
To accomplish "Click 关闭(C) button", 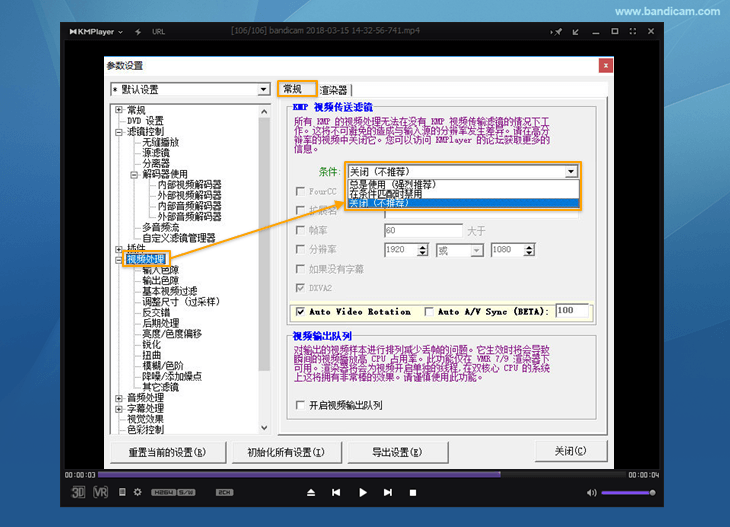I will 571,451.
